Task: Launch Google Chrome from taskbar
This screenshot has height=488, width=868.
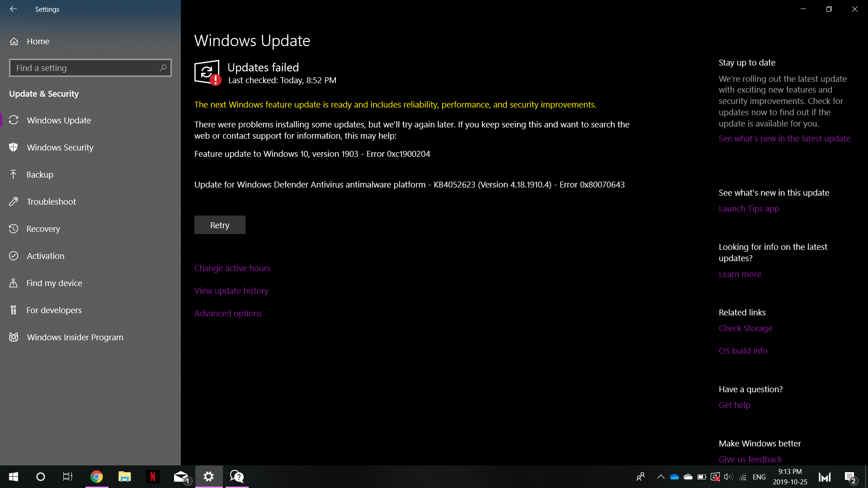Action: [x=97, y=477]
